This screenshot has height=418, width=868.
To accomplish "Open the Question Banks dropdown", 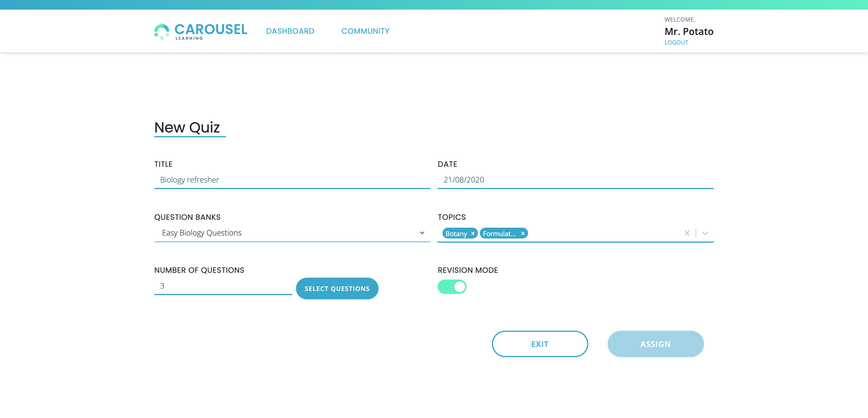I will pos(292,233).
